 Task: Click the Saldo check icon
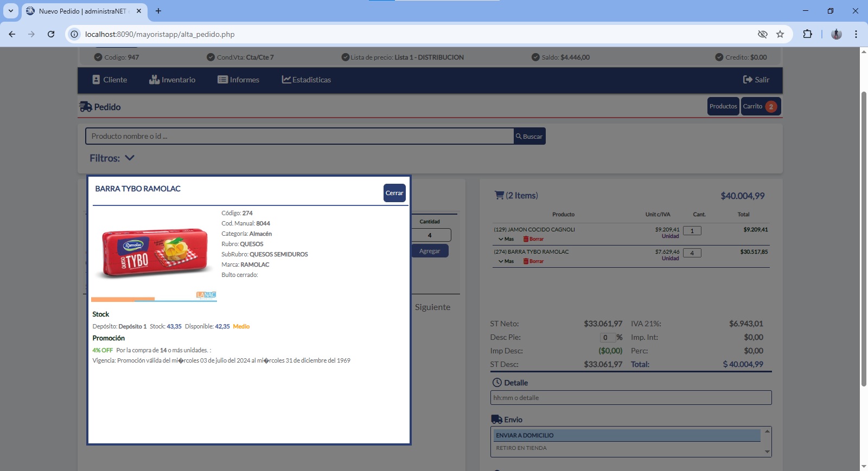(535, 57)
